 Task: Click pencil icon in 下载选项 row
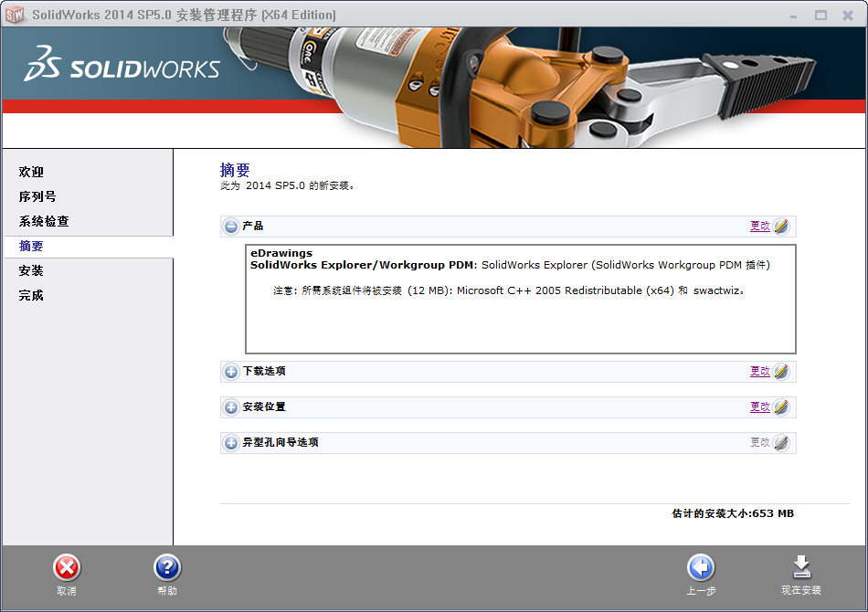click(781, 371)
